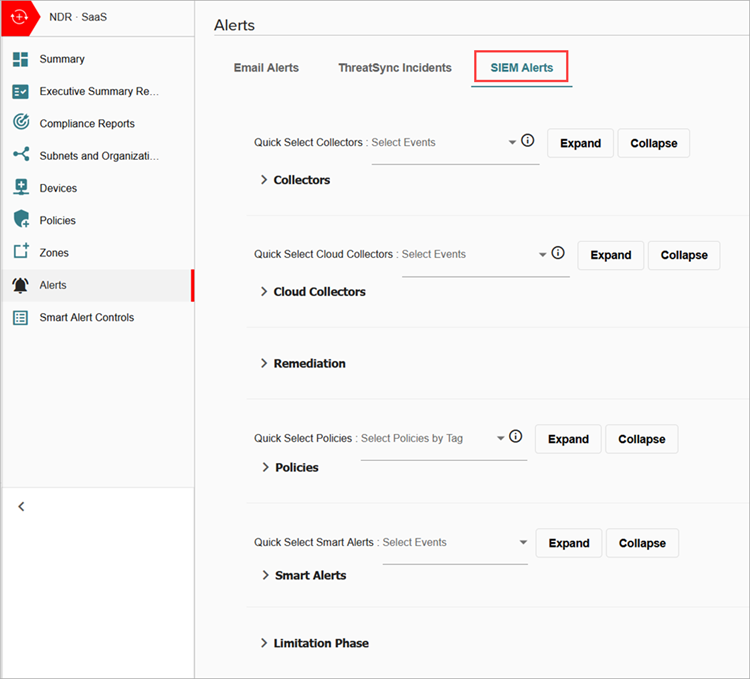Viewport: 750px width, 679px height.
Task: Open Quick Select Smart Alerts dropdown
Action: coord(455,543)
